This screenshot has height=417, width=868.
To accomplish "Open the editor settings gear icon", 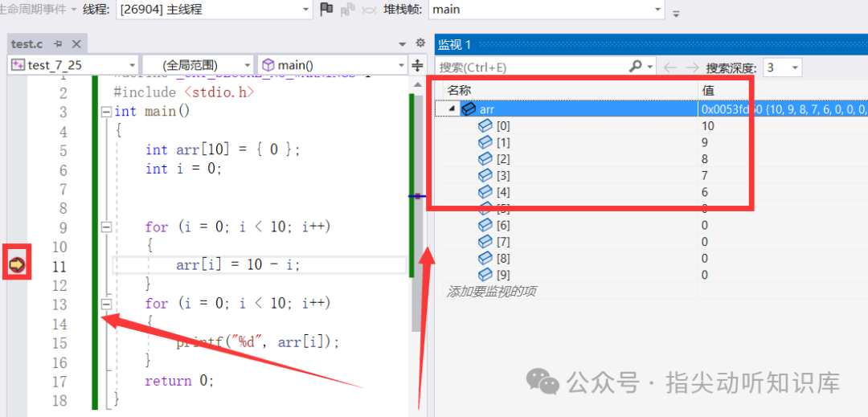I will [x=420, y=43].
